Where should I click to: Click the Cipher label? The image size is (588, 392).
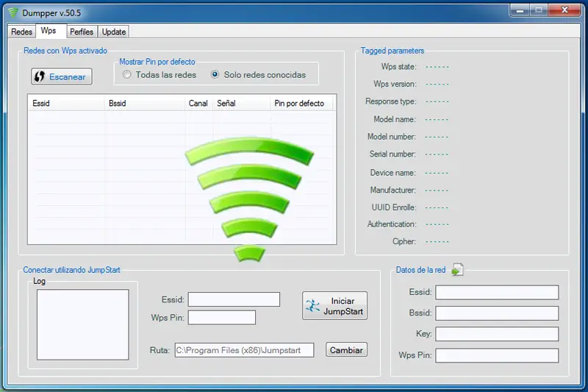point(404,241)
